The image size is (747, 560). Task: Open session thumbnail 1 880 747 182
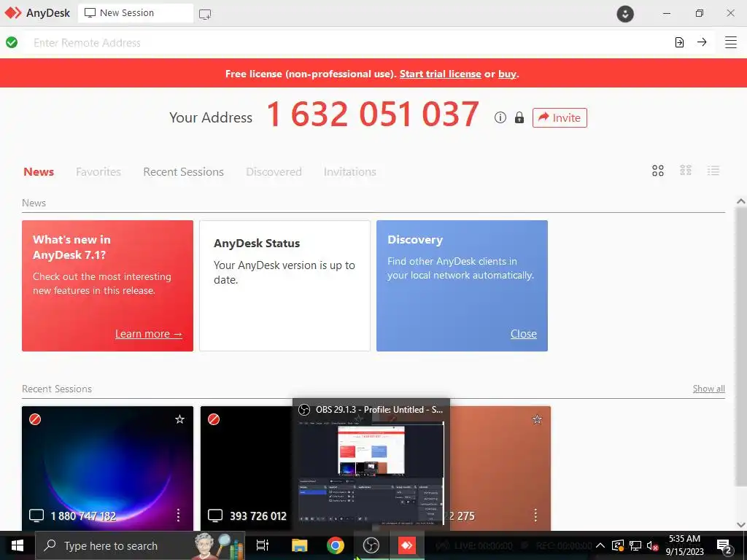pyautogui.click(x=108, y=468)
